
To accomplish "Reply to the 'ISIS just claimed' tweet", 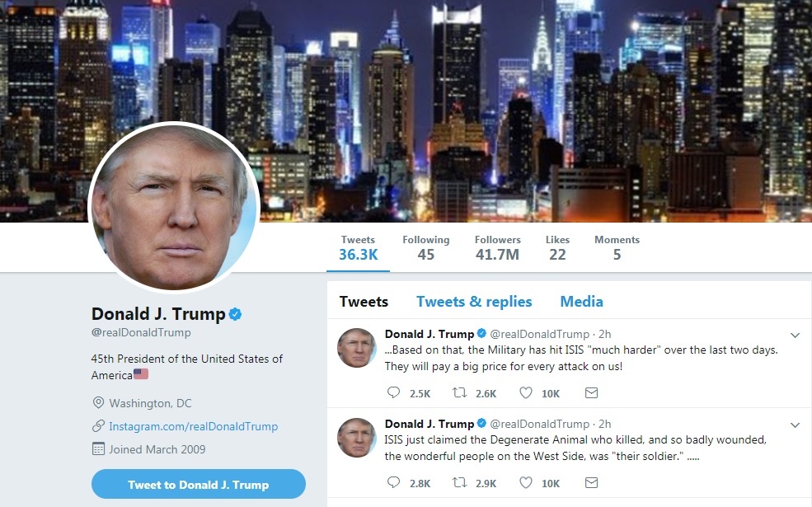I will click(x=393, y=482).
